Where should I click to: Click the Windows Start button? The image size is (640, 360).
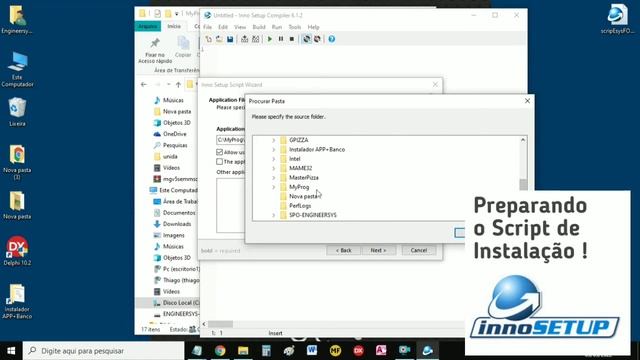pyautogui.click(x=11, y=351)
